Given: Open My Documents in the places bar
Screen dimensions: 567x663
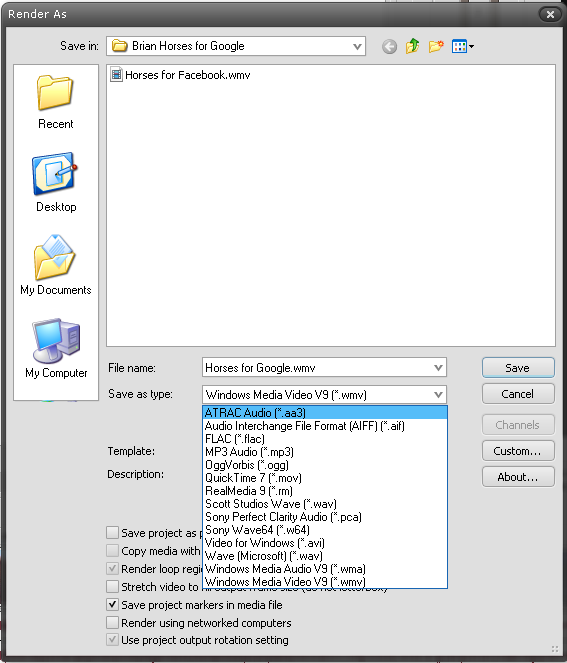Looking at the screenshot, I should coord(55,265).
